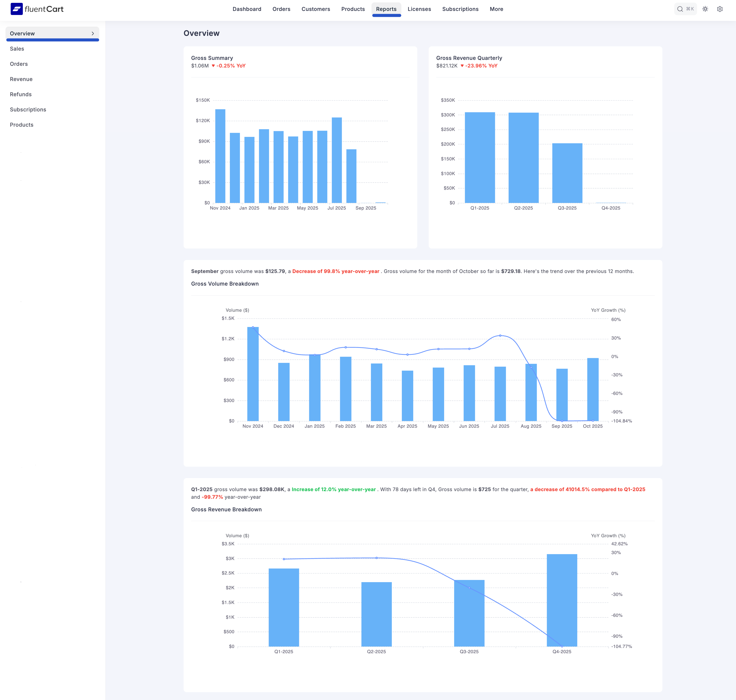Click the red YoY down arrow in Gross Summary
The image size is (736, 700).
click(x=213, y=66)
